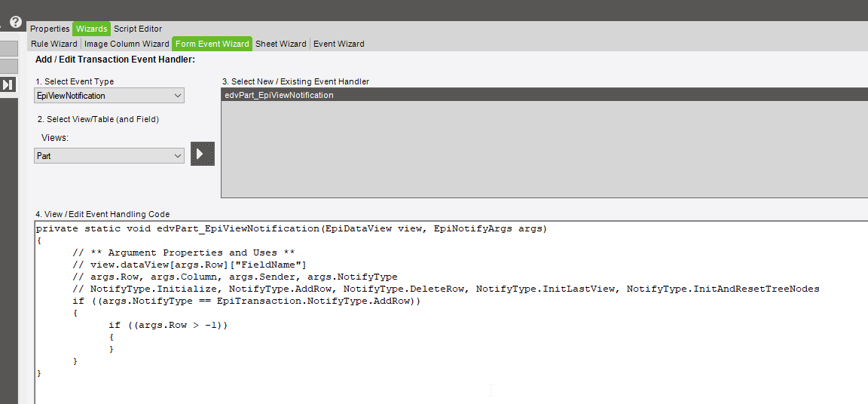Click the method signature line in code editor

291,228
